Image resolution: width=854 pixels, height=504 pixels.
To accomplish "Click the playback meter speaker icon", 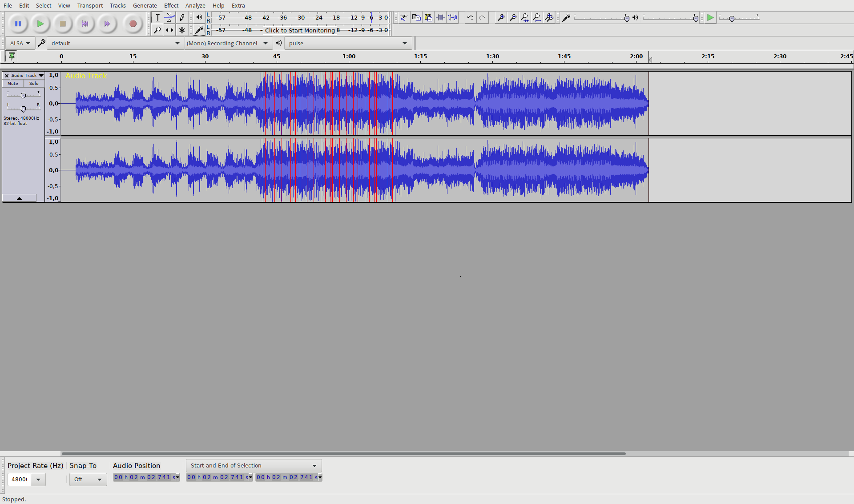I will [199, 18].
